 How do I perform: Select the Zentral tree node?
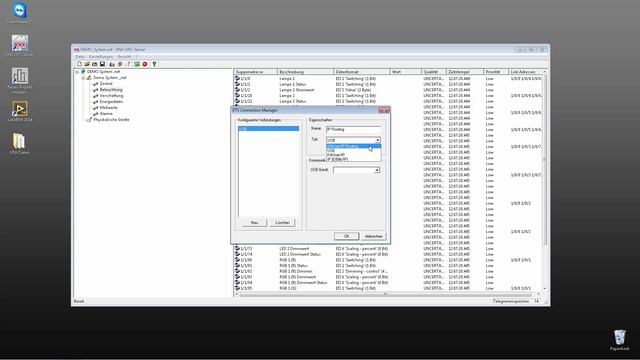(x=106, y=83)
